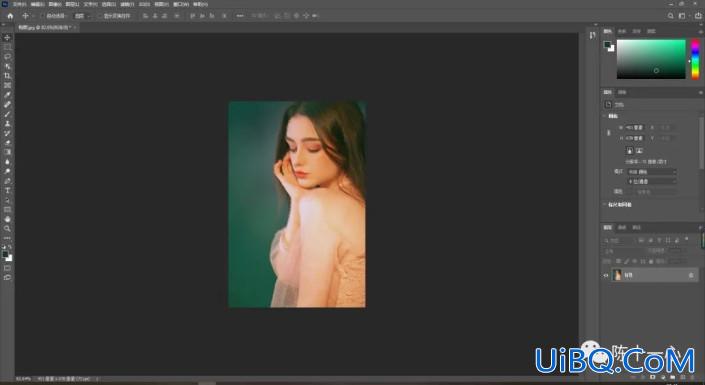This screenshot has height=385, width=705.
Task: Toggle width-height link in Properties panel
Action: click(609, 133)
